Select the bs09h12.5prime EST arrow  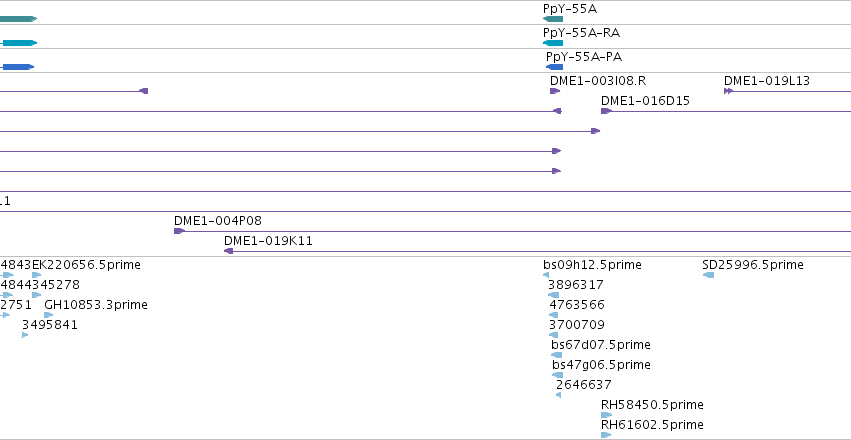click(546, 275)
